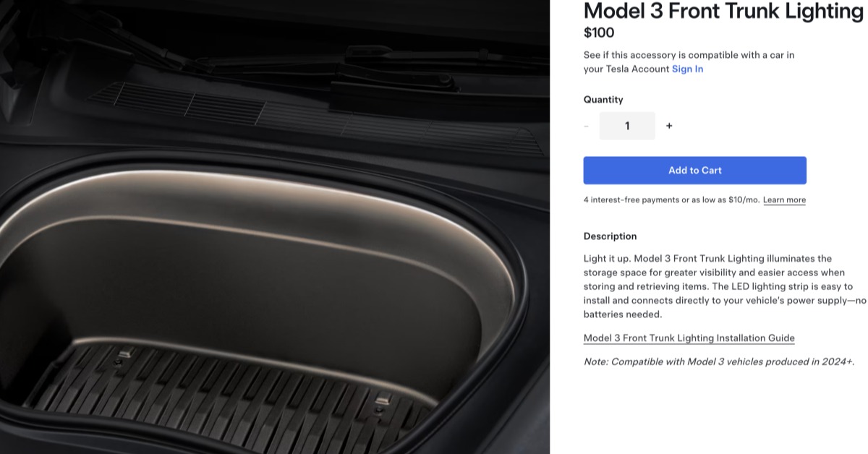Open the Front Trunk Lighting Installation Guide
Viewport: 868px width, 454px height.
689,338
